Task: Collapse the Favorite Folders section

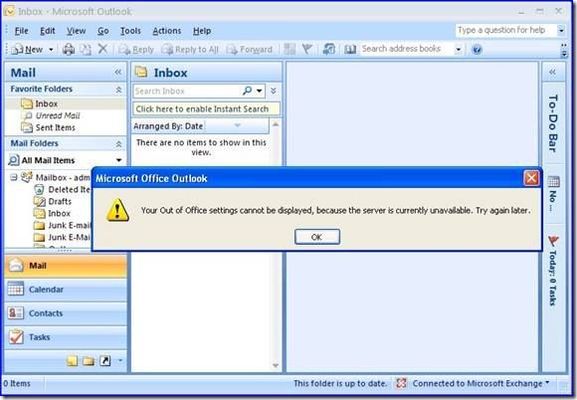Action: [118, 89]
